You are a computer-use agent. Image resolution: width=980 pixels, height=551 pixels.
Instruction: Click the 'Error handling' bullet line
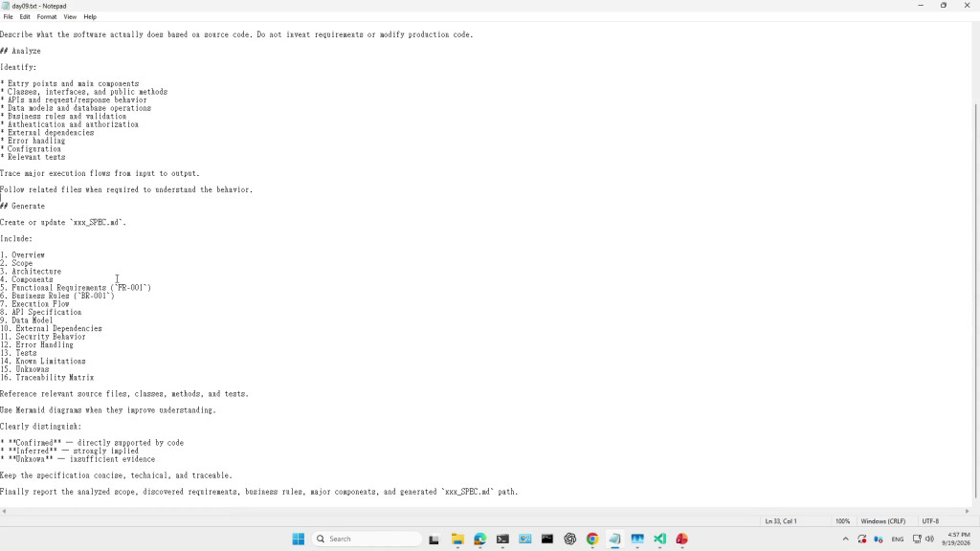33,142
